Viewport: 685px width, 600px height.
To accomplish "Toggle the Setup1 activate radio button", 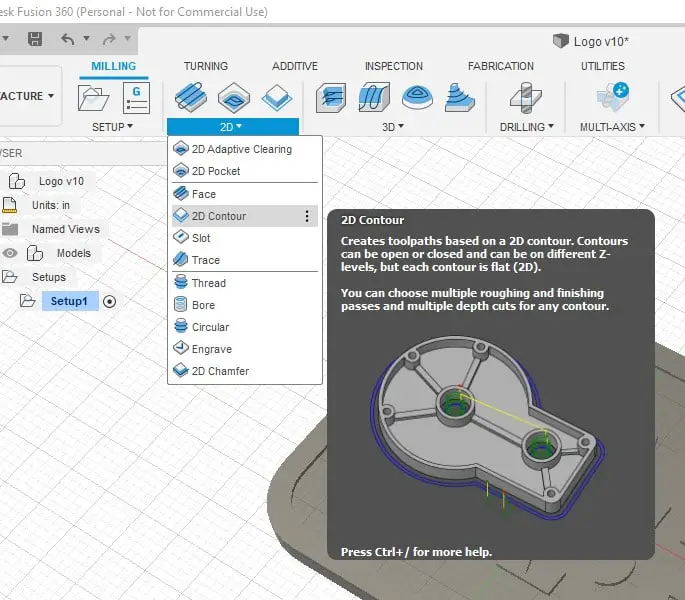I will (109, 302).
